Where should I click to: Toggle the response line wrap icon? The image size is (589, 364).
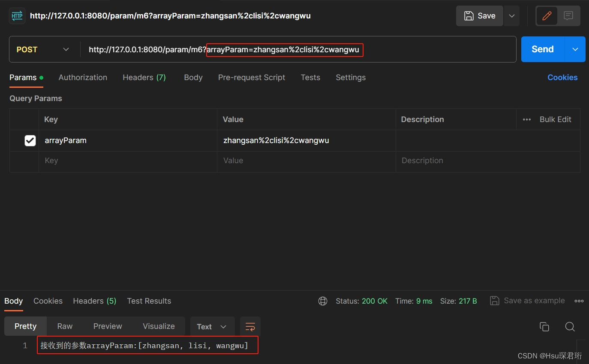pyautogui.click(x=250, y=326)
